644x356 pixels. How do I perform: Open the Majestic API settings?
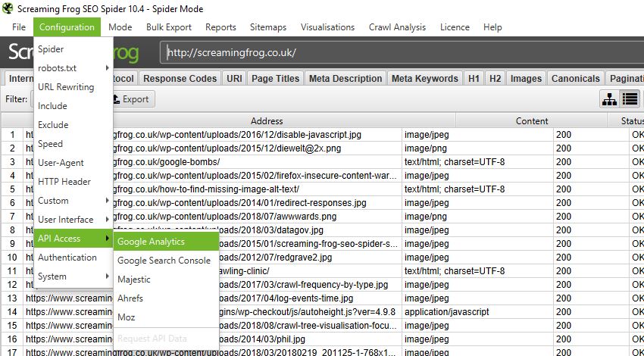[134, 279]
